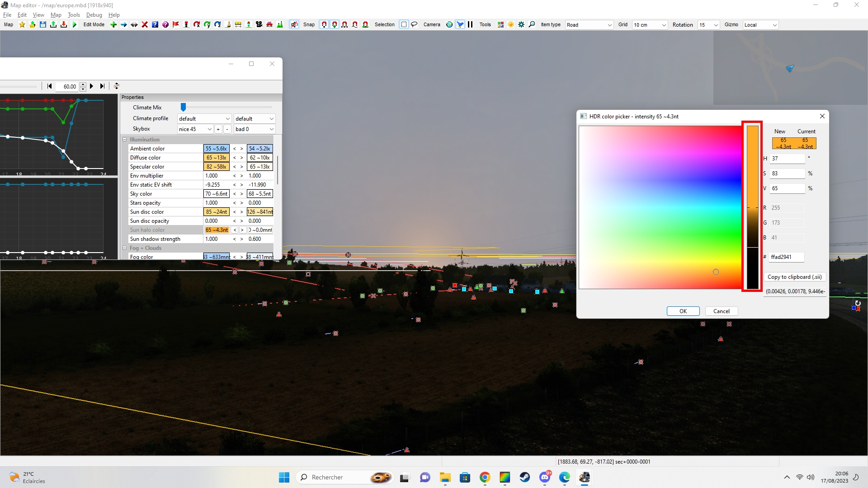The image size is (868, 488).
Task: Click the Sun disc color orange swatch
Action: (x=216, y=212)
